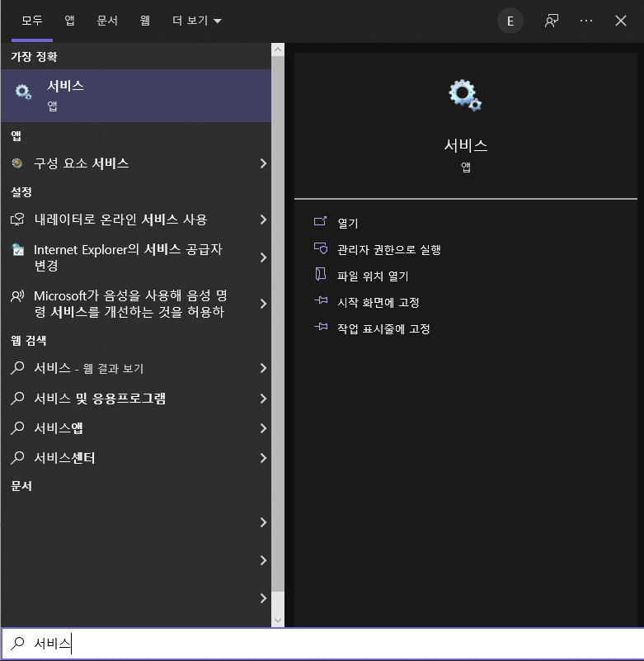Open the 더 보기 dropdown
The image size is (644, 661).
tap(197, 21)
